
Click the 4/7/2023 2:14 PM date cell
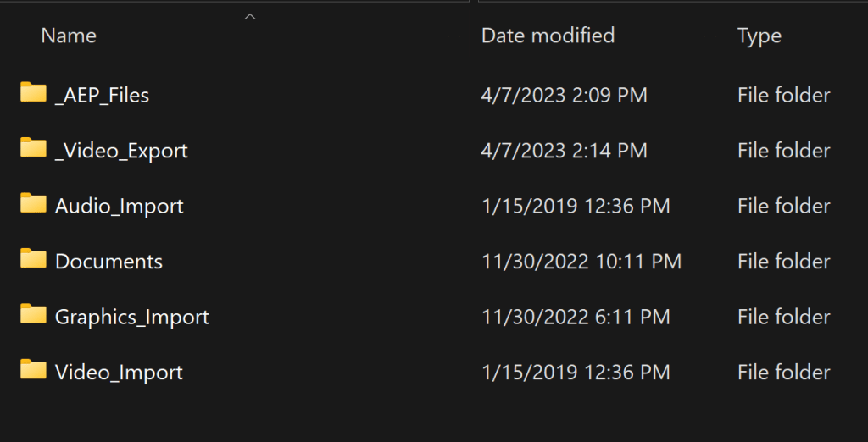click(564, 151)
